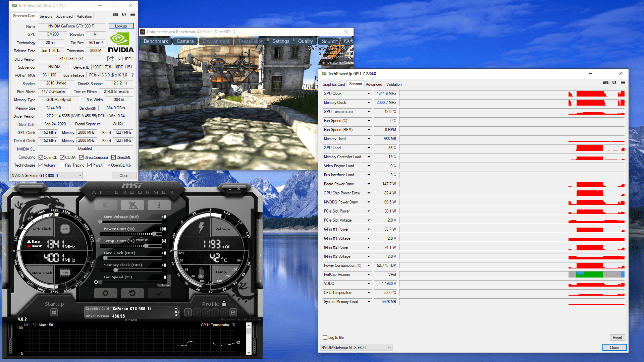This screenshot has height=362, width=644.
Task: Click the DETACH label in Afterburner
Action: pyautogui.click(x=131, y=320)
